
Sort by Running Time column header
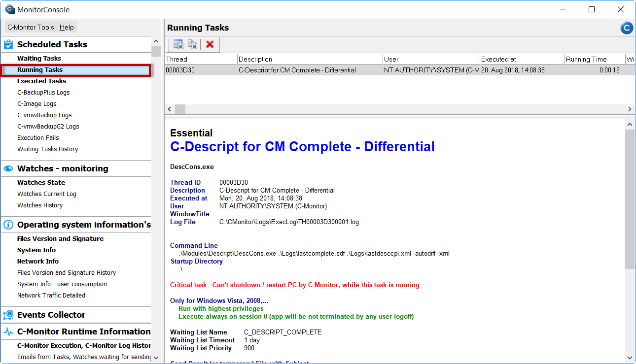point(595,59)
